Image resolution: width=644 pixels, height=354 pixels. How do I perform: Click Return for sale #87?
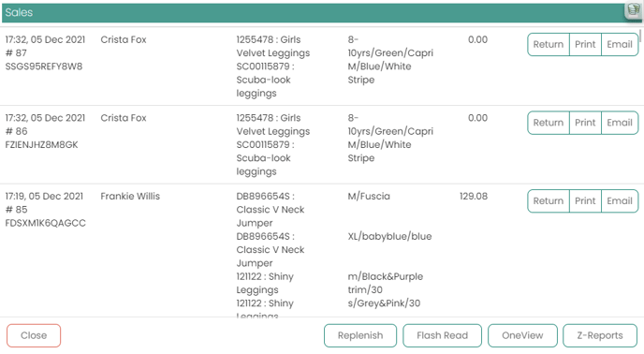pyautogui.click(x=549, y=44)
